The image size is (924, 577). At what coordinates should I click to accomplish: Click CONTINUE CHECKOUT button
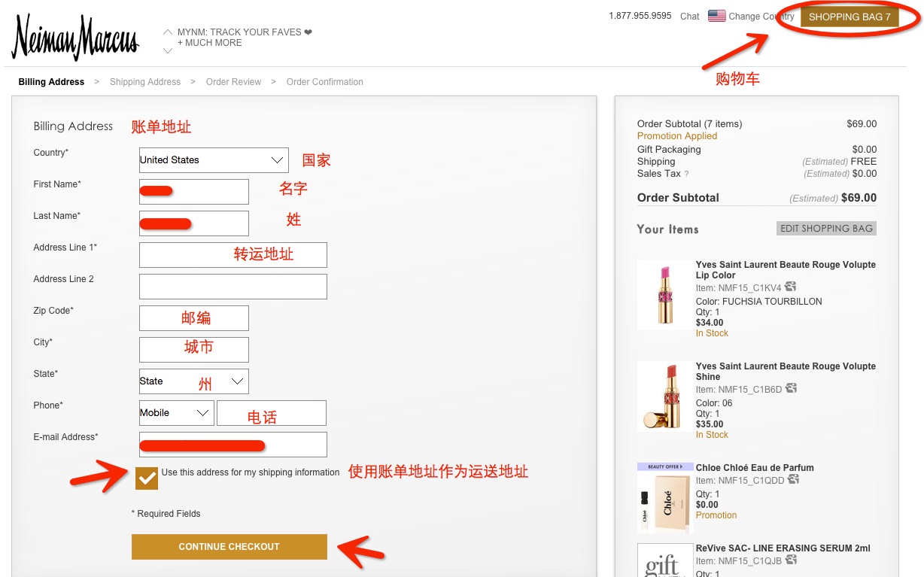tap(229, 547)
